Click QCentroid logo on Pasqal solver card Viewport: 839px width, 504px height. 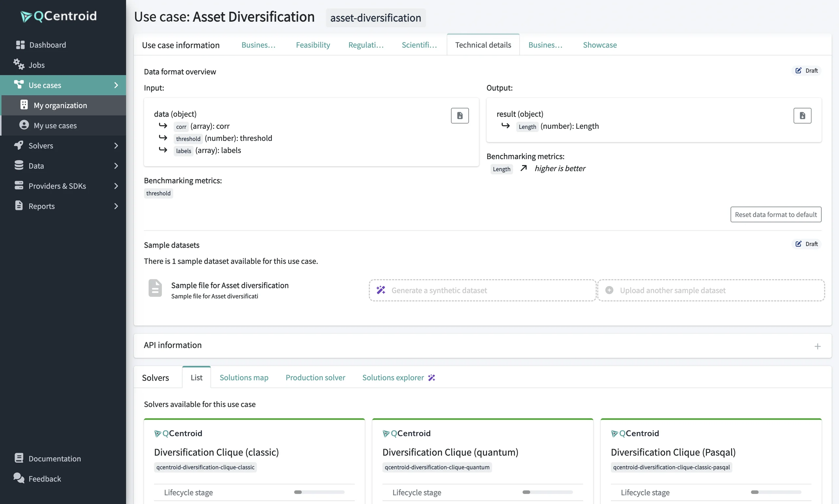(x=634, y=433)
